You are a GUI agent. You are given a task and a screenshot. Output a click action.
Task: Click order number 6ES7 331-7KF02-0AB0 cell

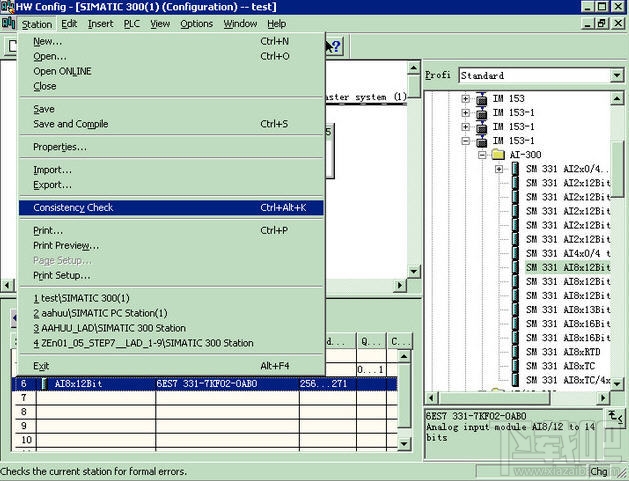(x=227, y=384)
